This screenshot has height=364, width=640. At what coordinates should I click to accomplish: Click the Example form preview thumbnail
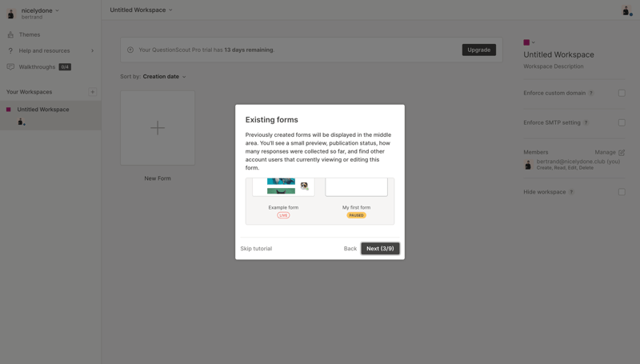click(x=283, y=187)
